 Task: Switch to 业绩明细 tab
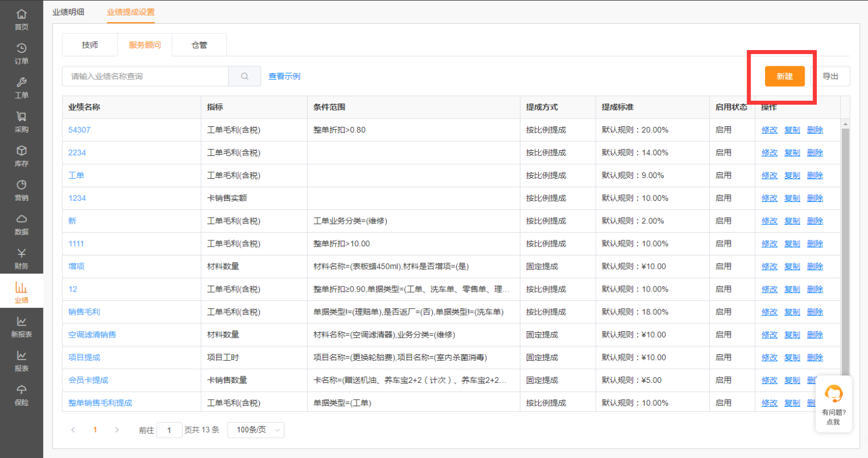tap(68, 12)
